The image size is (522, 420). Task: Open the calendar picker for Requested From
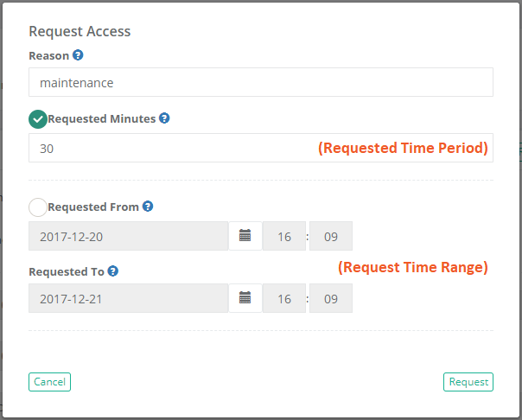coord(245,236)
